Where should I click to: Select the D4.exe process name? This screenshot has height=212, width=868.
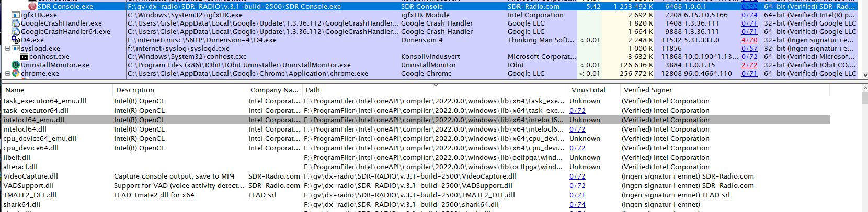(32, 40)
